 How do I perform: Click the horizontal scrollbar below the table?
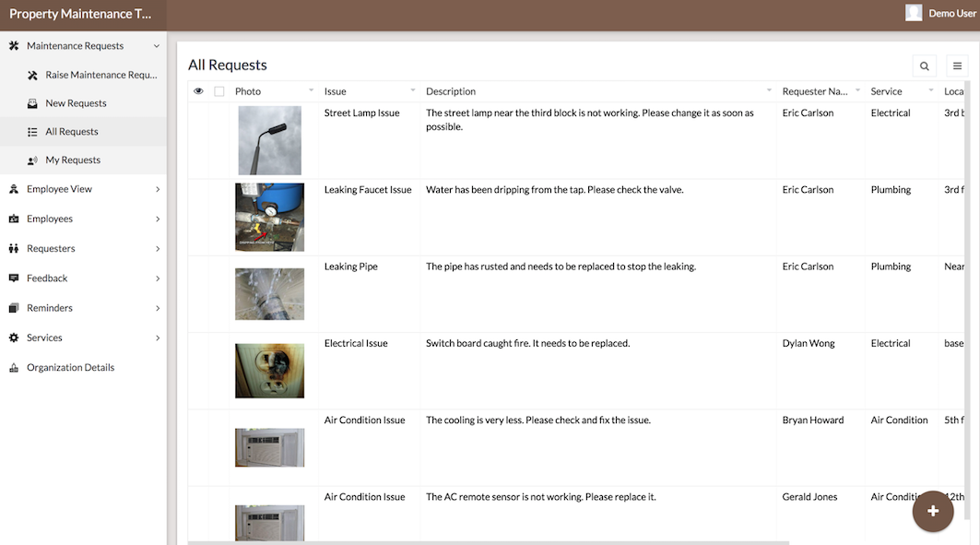coord(488,542)
